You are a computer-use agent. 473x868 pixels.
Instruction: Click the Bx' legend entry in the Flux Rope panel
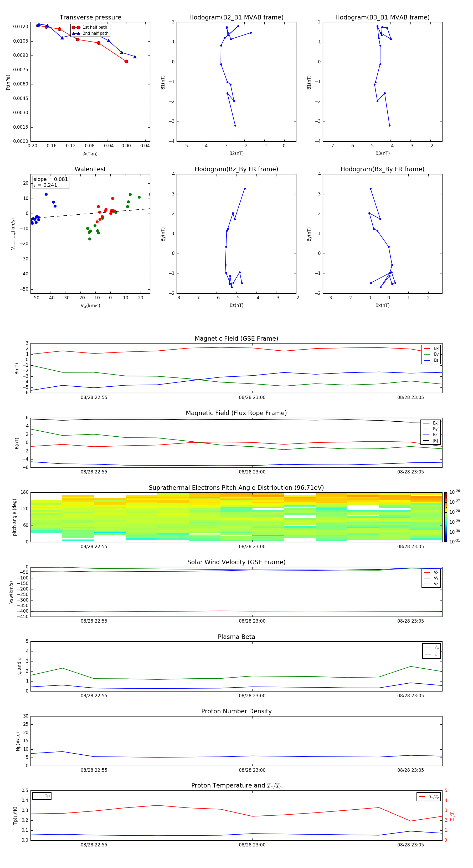click(431, 423)
